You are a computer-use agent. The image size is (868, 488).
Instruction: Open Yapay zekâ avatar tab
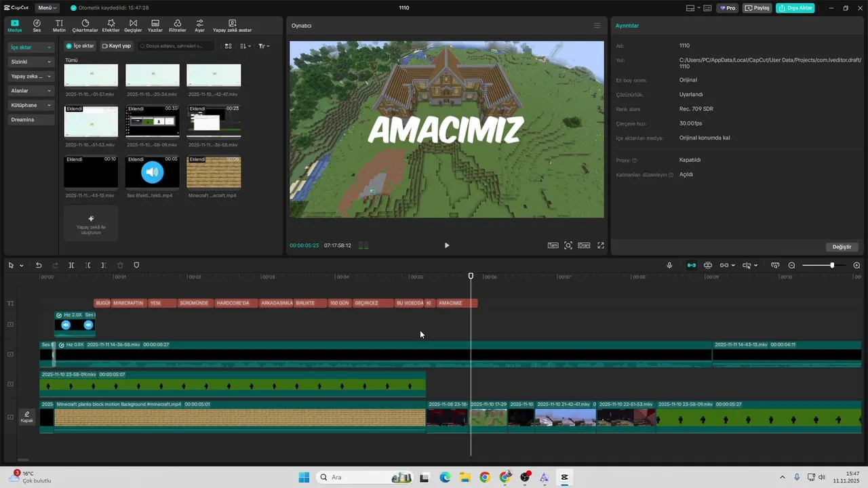pos(232,26)
